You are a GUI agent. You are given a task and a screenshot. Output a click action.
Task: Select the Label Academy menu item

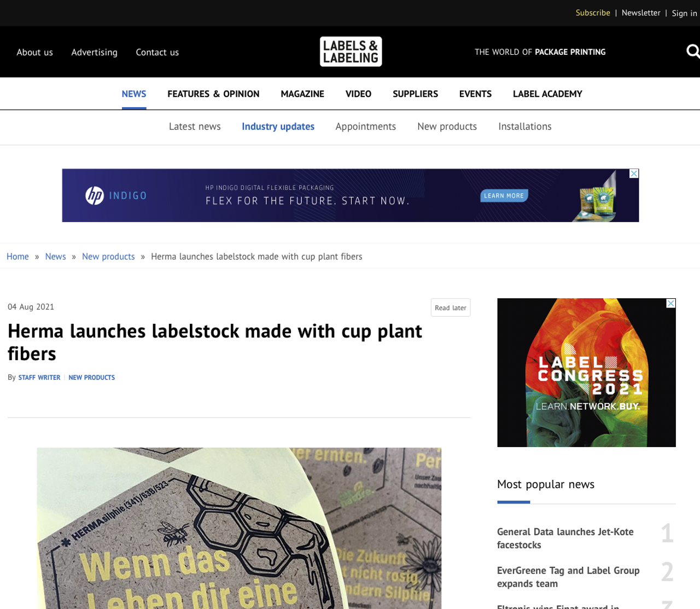tap(547, 94)
